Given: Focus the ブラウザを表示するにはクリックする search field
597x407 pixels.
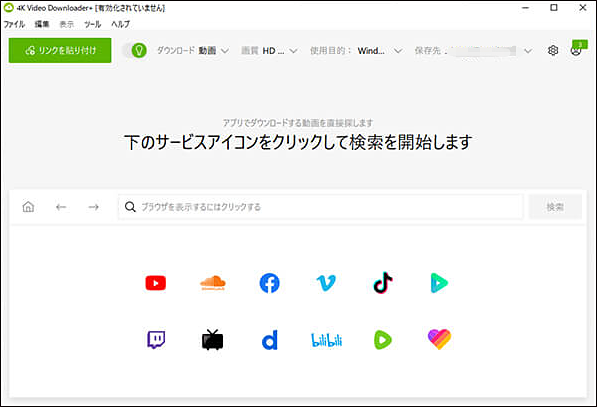Looking at the screenshot, I should pyautogui.click(x=321, y=207).
